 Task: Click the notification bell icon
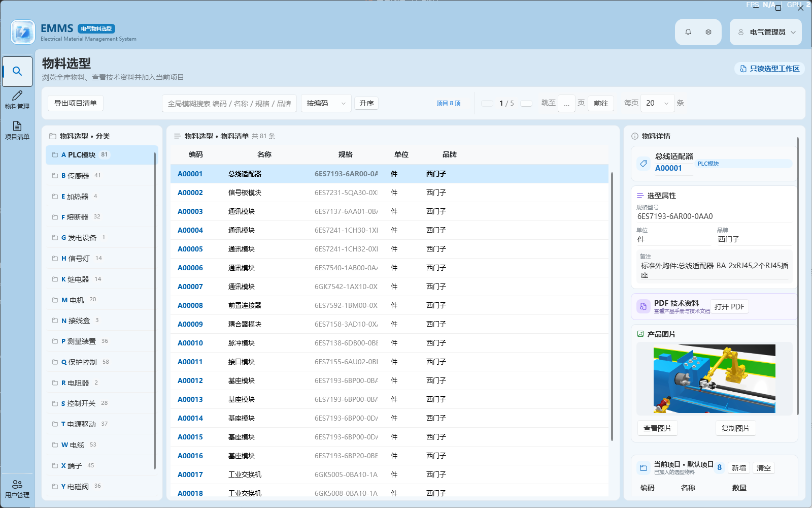pyautogui.click(x=688, y=32)
